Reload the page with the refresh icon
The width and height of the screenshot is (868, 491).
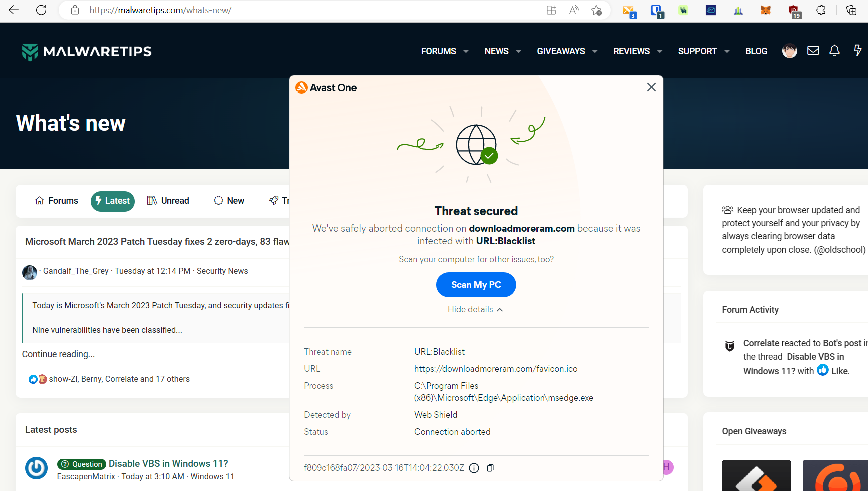(x=41, y=10)
